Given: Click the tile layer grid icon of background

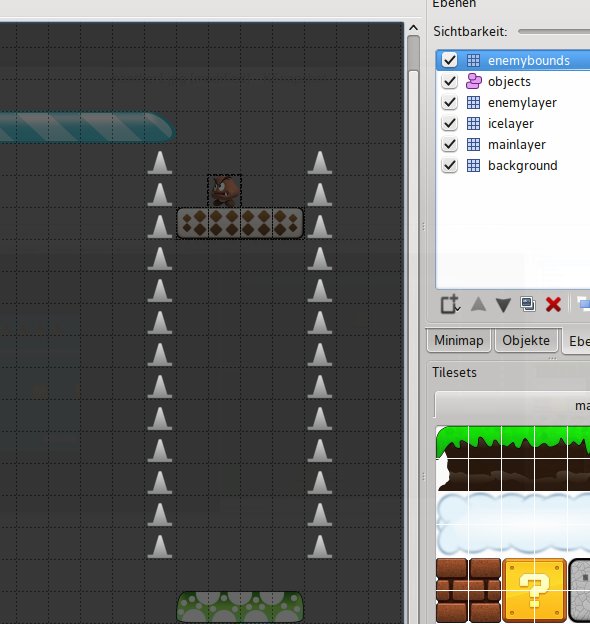Looking at the screenshot, I should pos(473,166).
